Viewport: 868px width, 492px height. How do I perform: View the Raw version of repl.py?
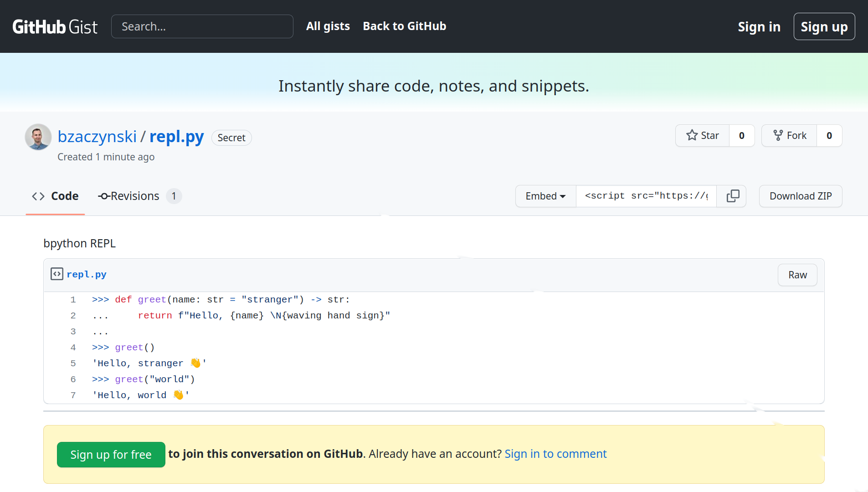[797, 275]
